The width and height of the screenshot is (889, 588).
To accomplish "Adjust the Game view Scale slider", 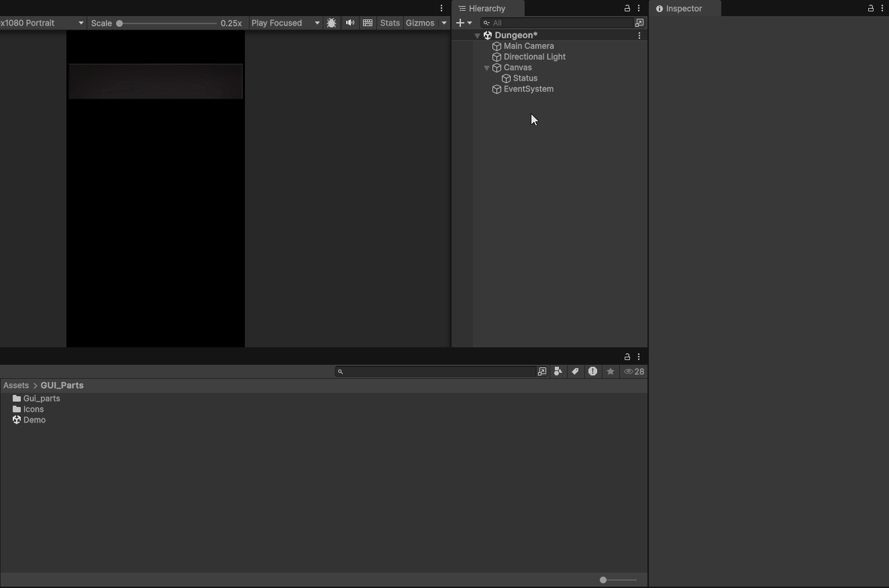I will [x=119, y=23].
